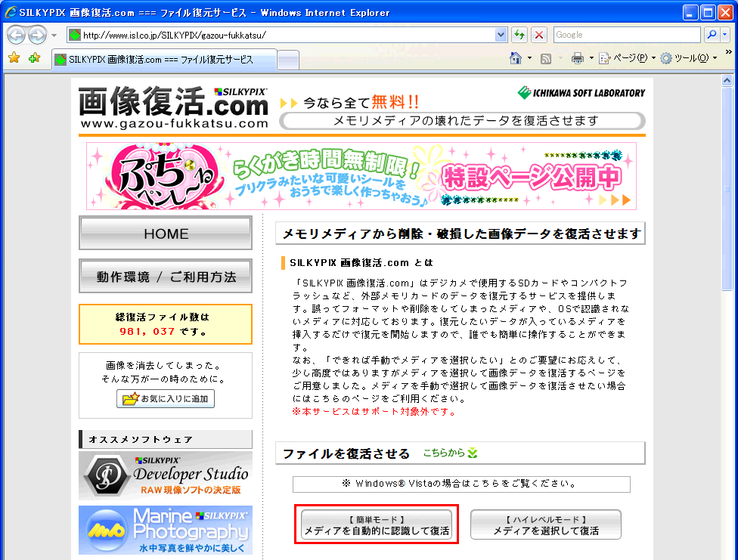Click the SILKYPIX 画像復活.com とは heading
Screen dimensions: 738x560
361,262
